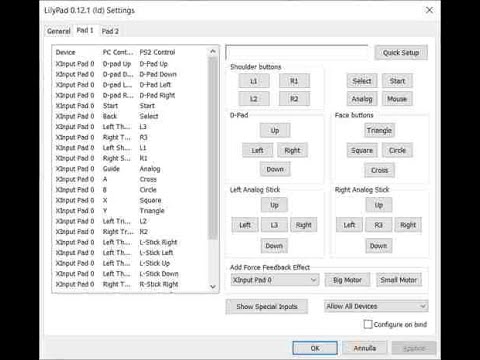Bind the Triangle face button
The height and width of the screenshot is (360, 480).
coord(379,130)
